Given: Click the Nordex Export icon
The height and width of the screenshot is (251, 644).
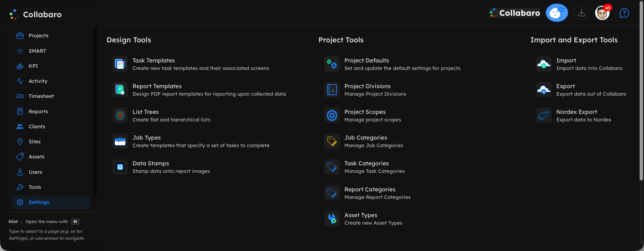Looking at the screenshot, I should point(544,115).
